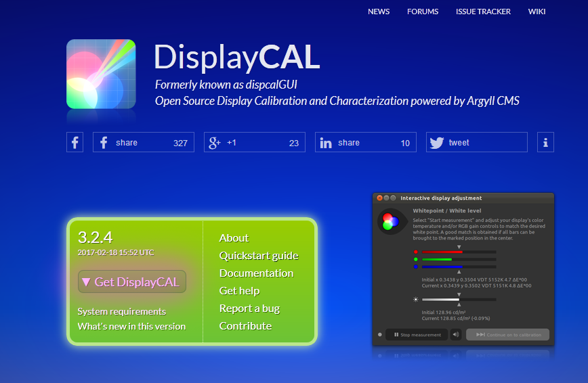Open the social info icon
Viewport: 588px width, 383px height.
545,142
